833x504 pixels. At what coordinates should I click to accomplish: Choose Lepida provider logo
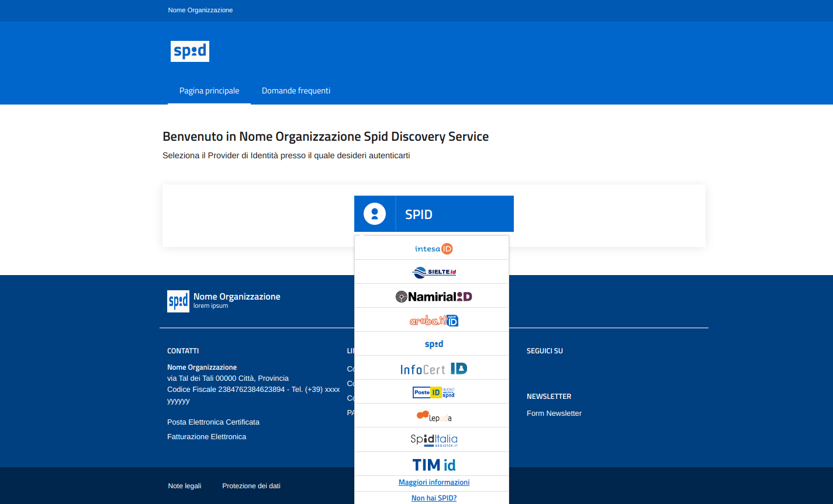pos(434,416)
